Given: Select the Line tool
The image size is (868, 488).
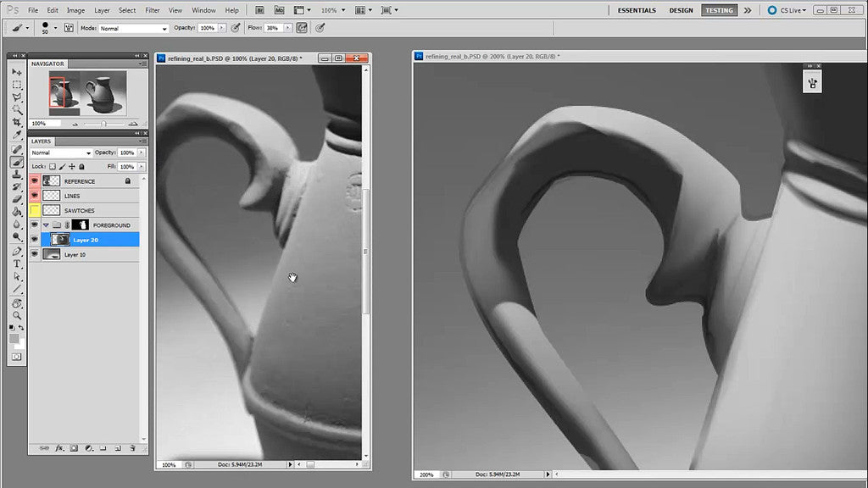Looking at the screenshot, I should pos(17,289).
